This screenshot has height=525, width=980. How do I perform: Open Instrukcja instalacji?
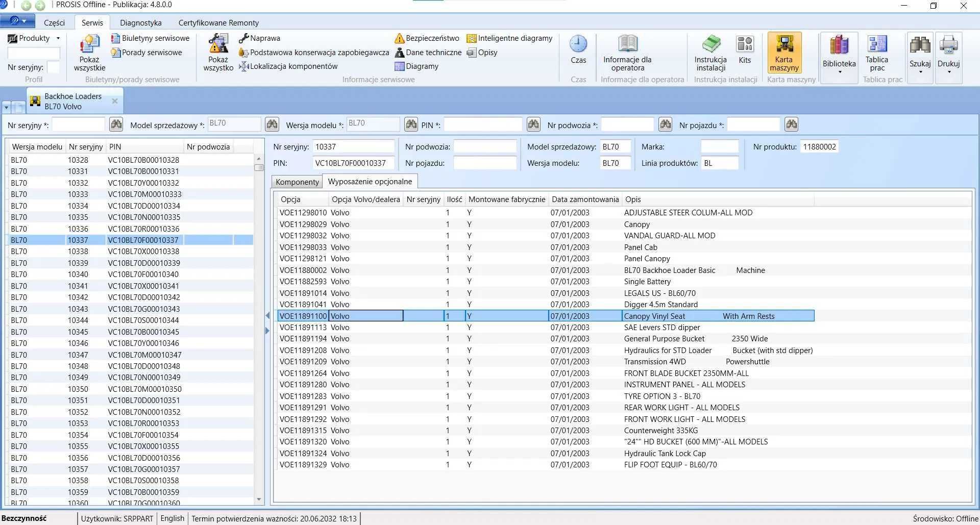click(x=710, y=53)
